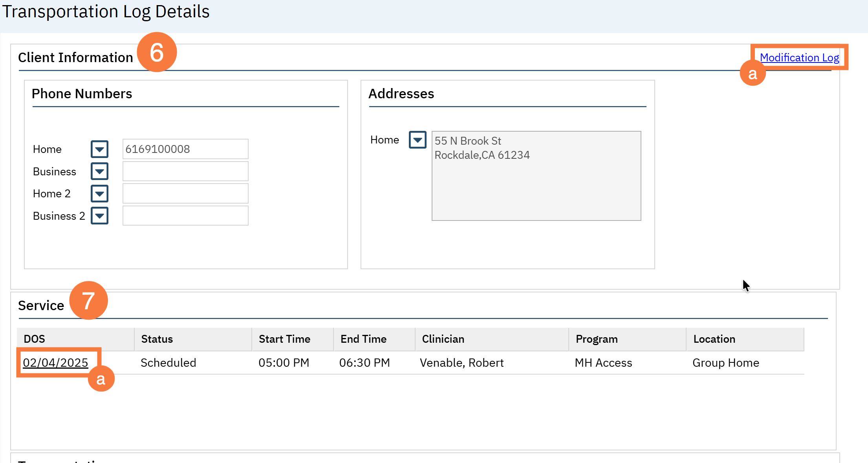
Task: Click the Home phone number field
Action: pos(185,149)
